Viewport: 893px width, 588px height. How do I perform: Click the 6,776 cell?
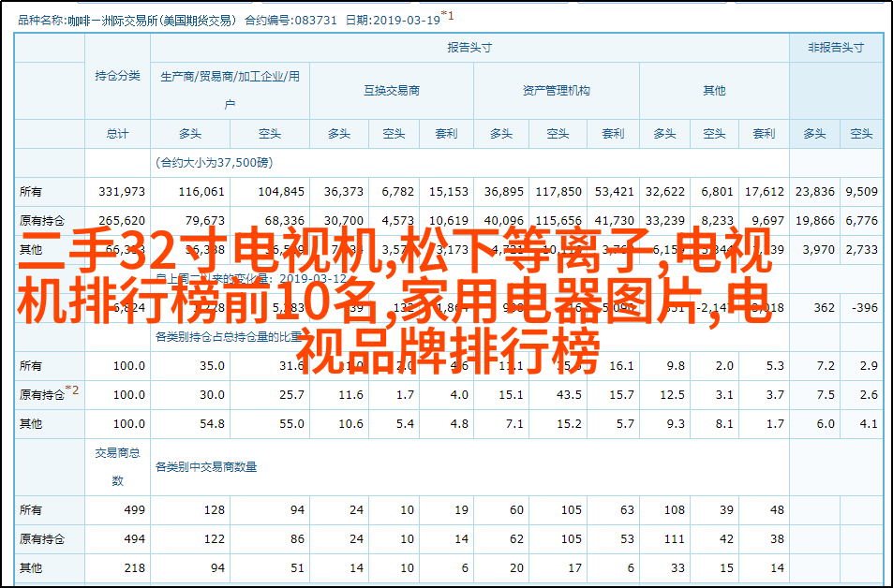(x=862, y=220)
